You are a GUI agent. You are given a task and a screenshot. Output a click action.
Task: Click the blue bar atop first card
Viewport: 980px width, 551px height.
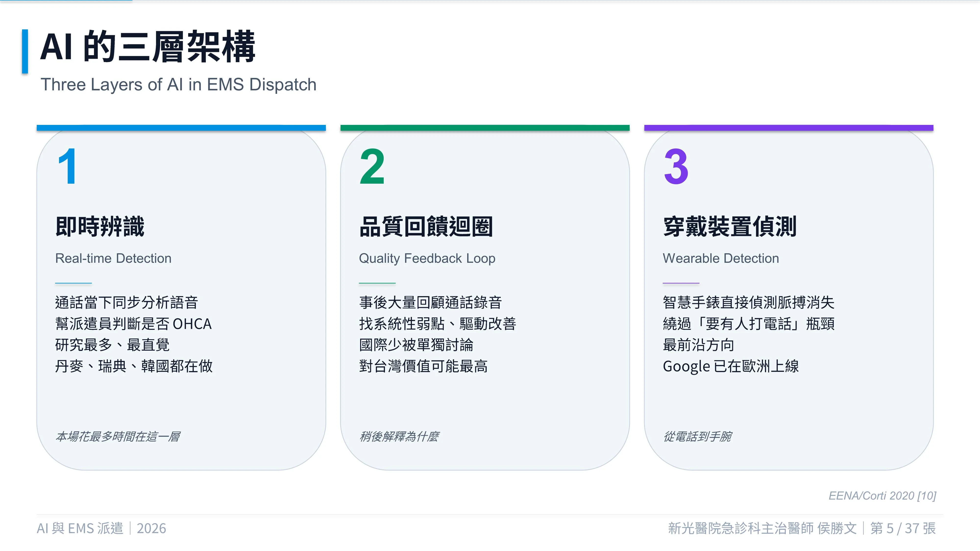coord(181,128)
